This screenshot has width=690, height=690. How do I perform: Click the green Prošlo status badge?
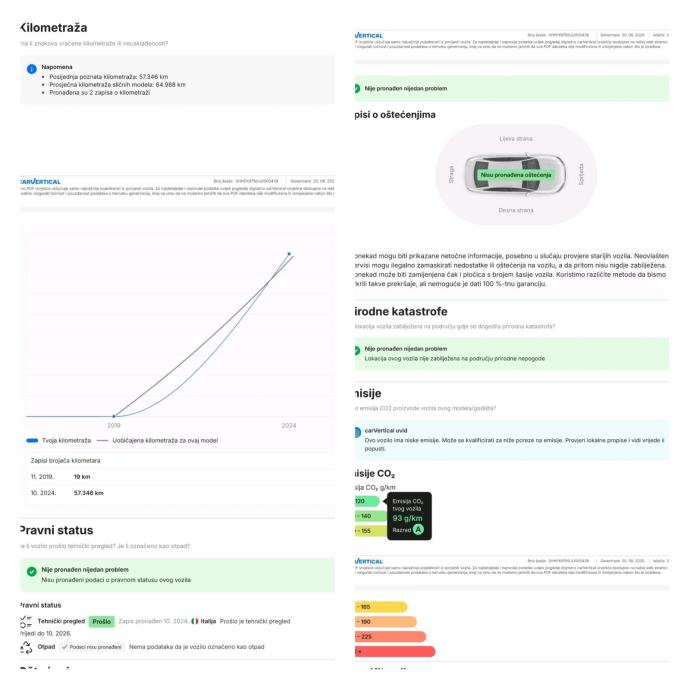point(101,621)
